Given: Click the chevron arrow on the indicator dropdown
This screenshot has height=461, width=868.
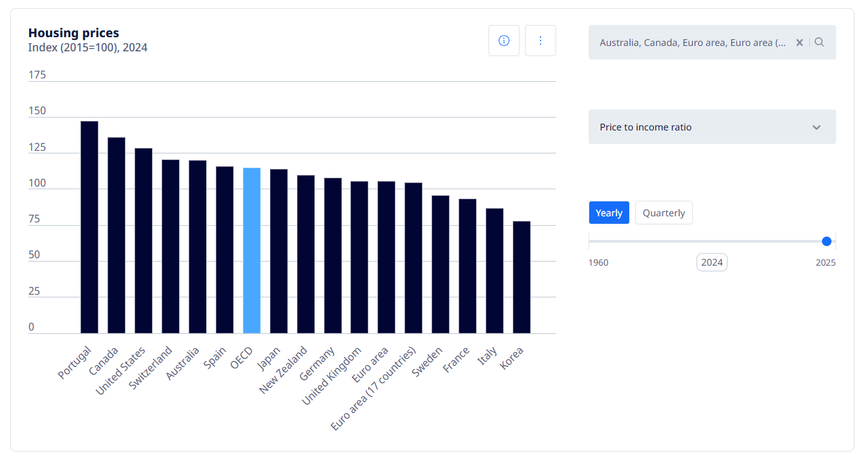Looking at the screenshot, I should coord(817,127).
